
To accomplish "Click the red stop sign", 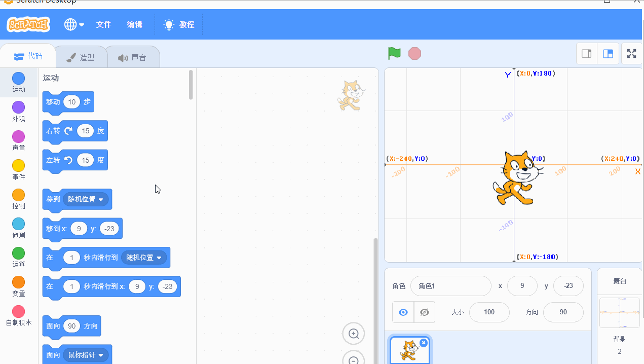I will 414,53.
